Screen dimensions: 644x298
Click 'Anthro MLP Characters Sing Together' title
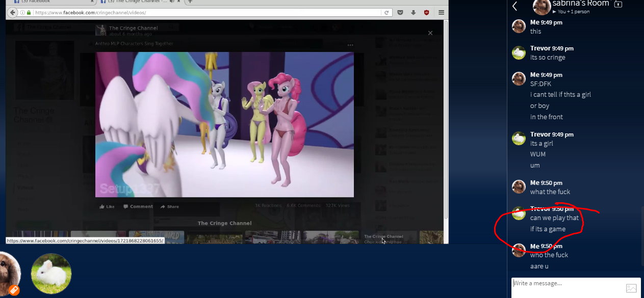click(x=134, y=44)
